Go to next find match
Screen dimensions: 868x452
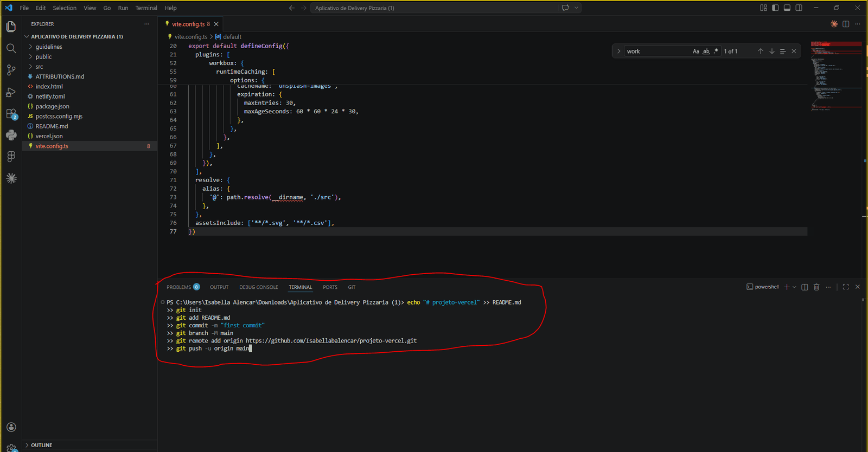pyautogui.click(x=772, y=51)
